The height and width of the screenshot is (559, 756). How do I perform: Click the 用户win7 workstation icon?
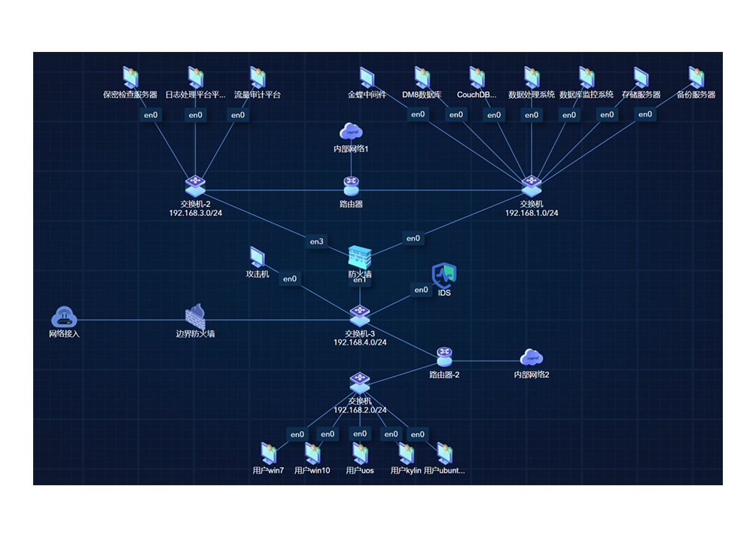269,453
